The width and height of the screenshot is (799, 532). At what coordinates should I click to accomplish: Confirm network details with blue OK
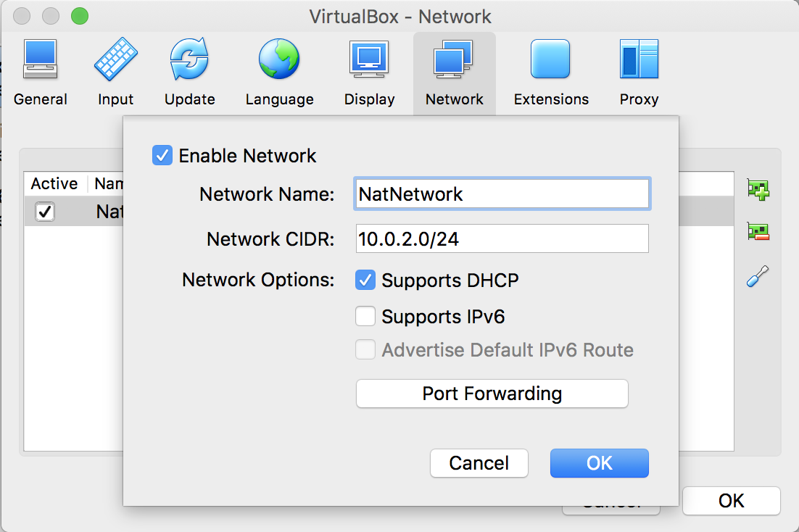[599, 463]
